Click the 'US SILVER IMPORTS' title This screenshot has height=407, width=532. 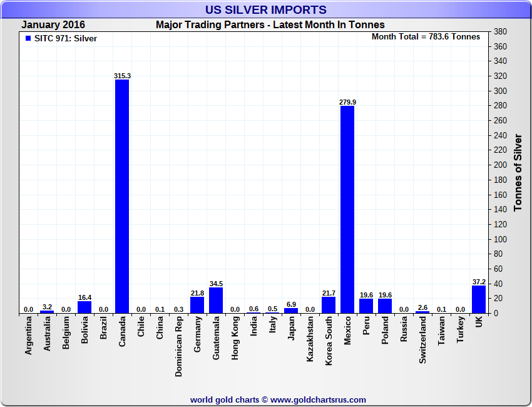click(x=265, y=9)
